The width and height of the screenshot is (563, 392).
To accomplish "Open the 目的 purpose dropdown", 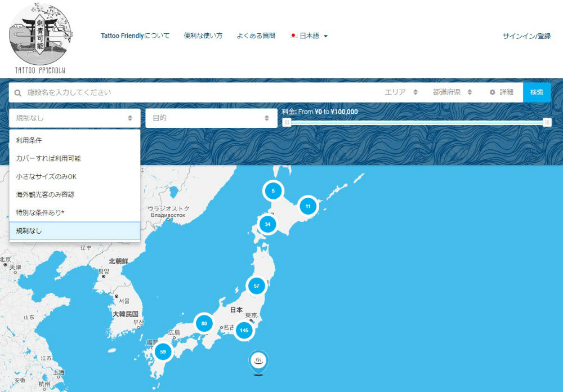I will click(211, 118).
